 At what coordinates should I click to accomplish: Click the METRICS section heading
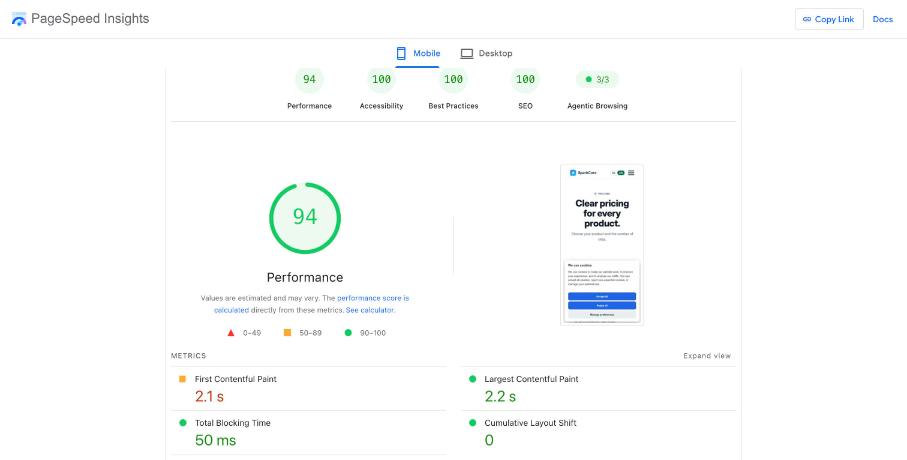coord(189,356)
